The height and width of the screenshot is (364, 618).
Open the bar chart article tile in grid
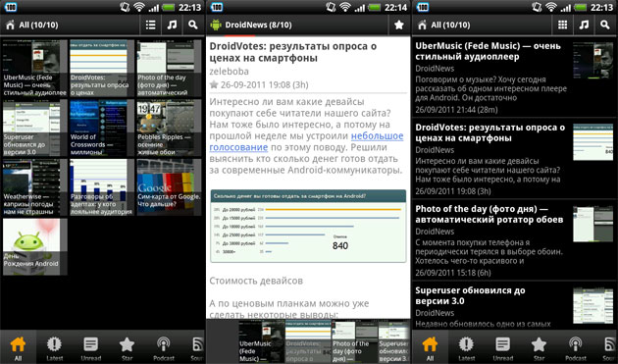point(102,187)
